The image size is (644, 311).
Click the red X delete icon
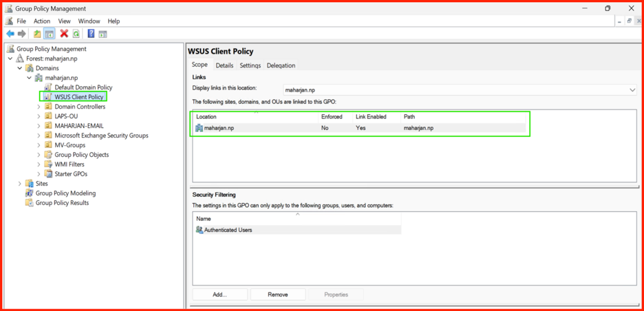tap(64, 34)
